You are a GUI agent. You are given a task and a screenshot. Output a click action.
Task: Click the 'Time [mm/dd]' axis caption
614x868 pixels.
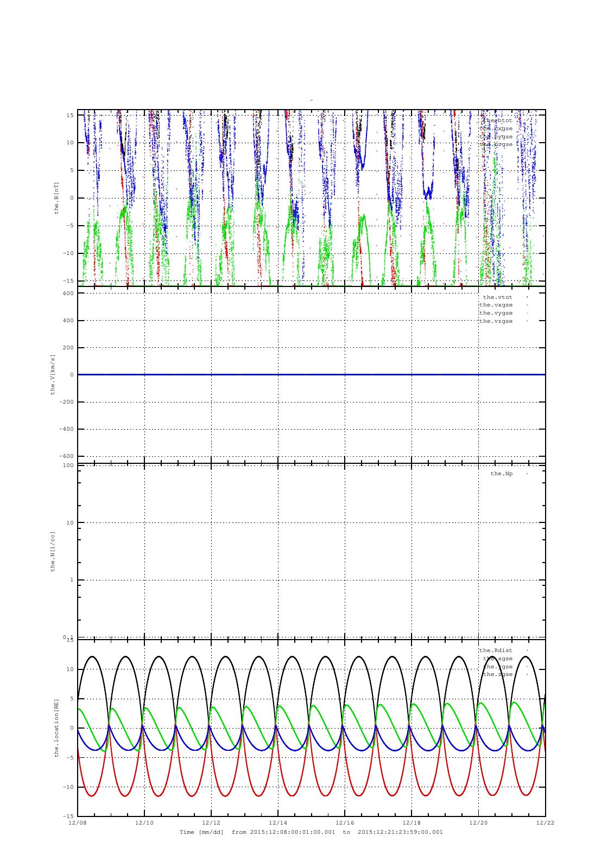pos(201,832)
